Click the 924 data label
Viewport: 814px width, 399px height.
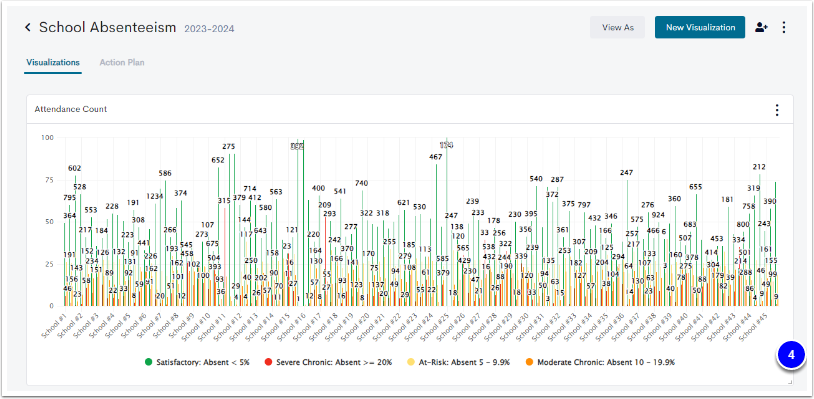[x=658, y=215]
